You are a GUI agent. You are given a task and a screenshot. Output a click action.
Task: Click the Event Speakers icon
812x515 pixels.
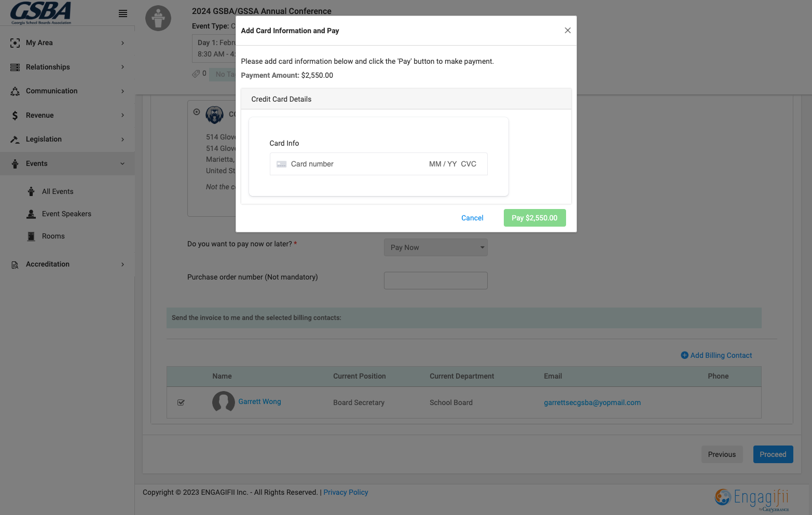[31, 214]
